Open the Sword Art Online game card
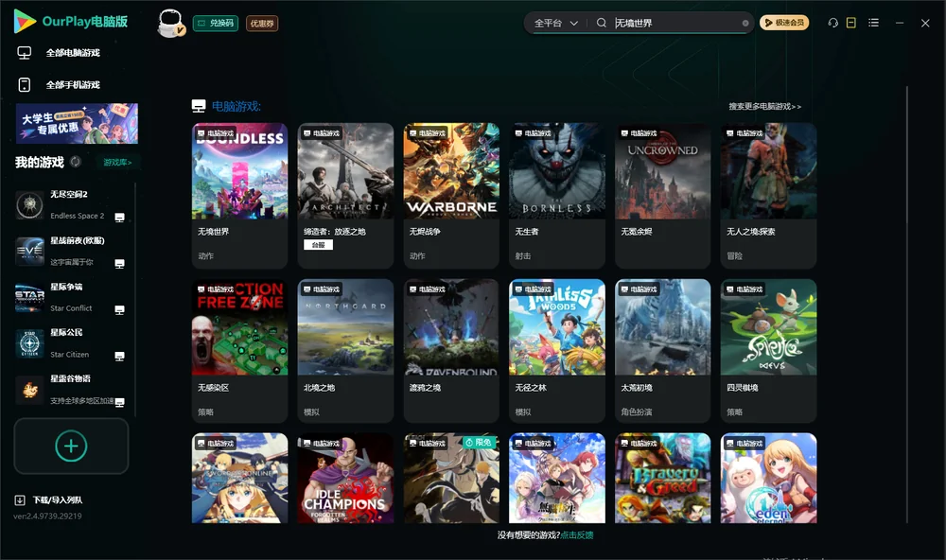Image resolution: width=946 pixels, height=560 pixels. click(x=239, y=478)
